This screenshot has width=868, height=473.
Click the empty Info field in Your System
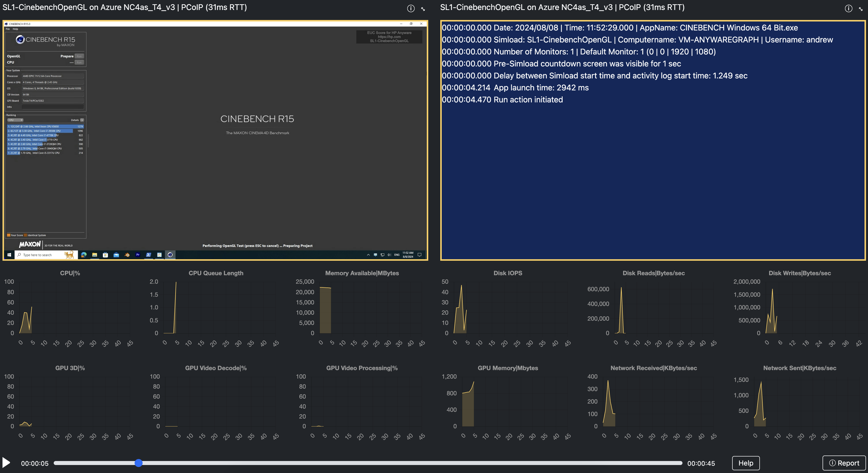point(53,107)
